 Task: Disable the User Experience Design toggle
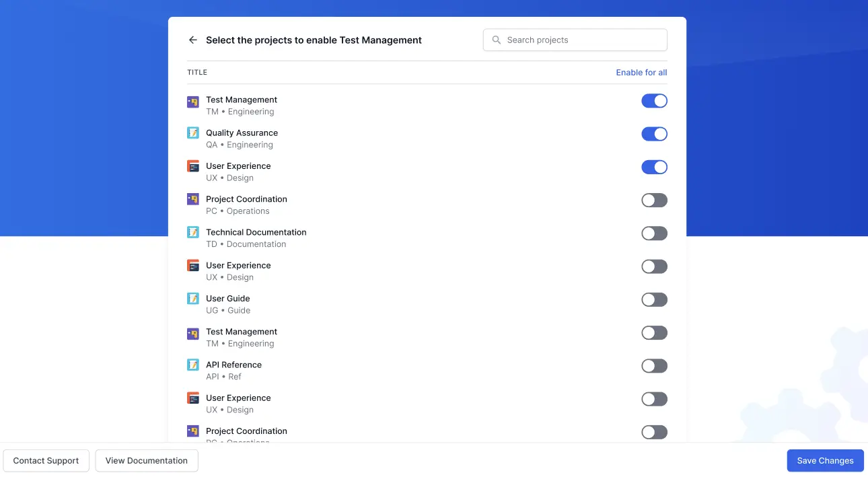pyautogui.click(x=654, y=166)
